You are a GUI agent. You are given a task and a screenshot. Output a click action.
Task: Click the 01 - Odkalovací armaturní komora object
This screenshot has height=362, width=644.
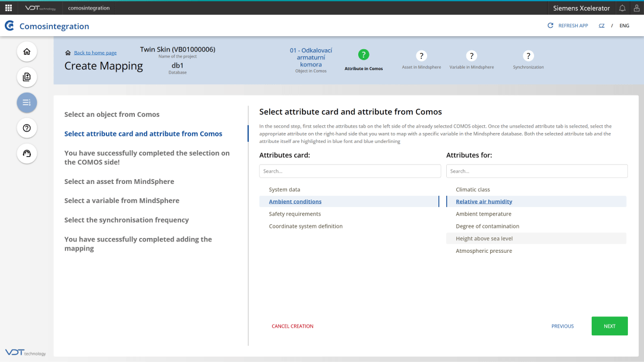click(x=311, y=58)
